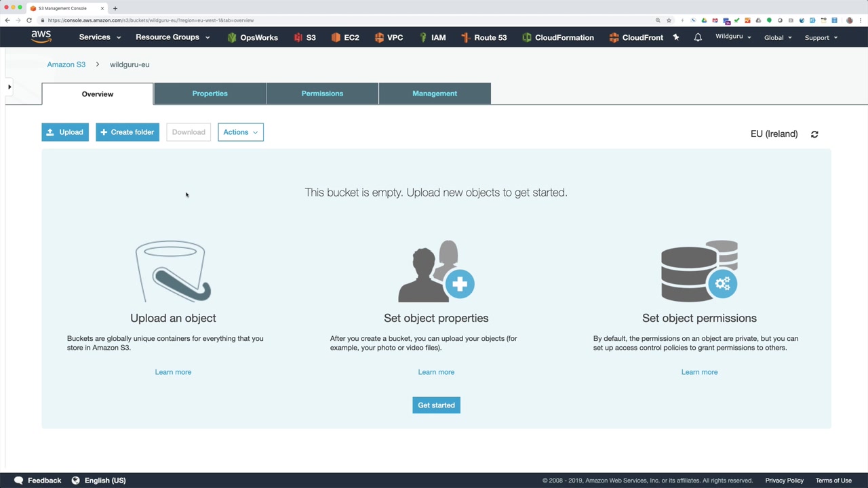The image size is (868, 488).
Task: Open the Gmail extension icon
Action: coord(715,20)
